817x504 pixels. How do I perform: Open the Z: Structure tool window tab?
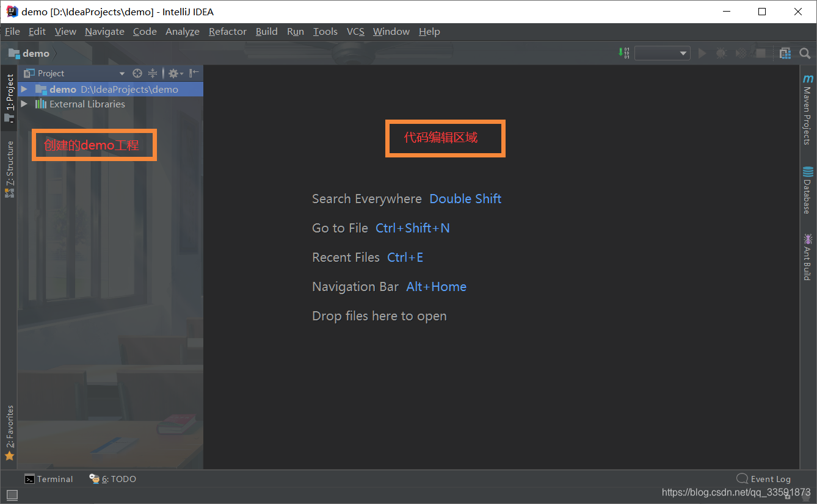9,169
